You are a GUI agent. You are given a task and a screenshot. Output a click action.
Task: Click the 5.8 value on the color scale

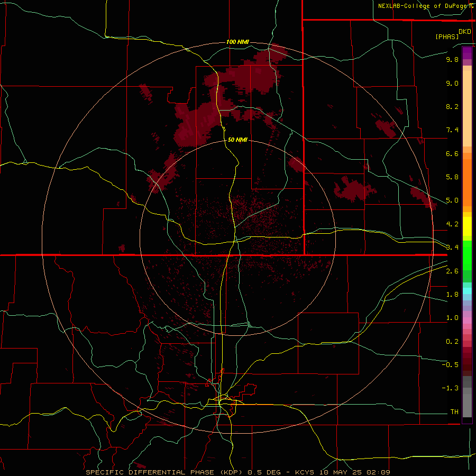click(x=452, y=177)
